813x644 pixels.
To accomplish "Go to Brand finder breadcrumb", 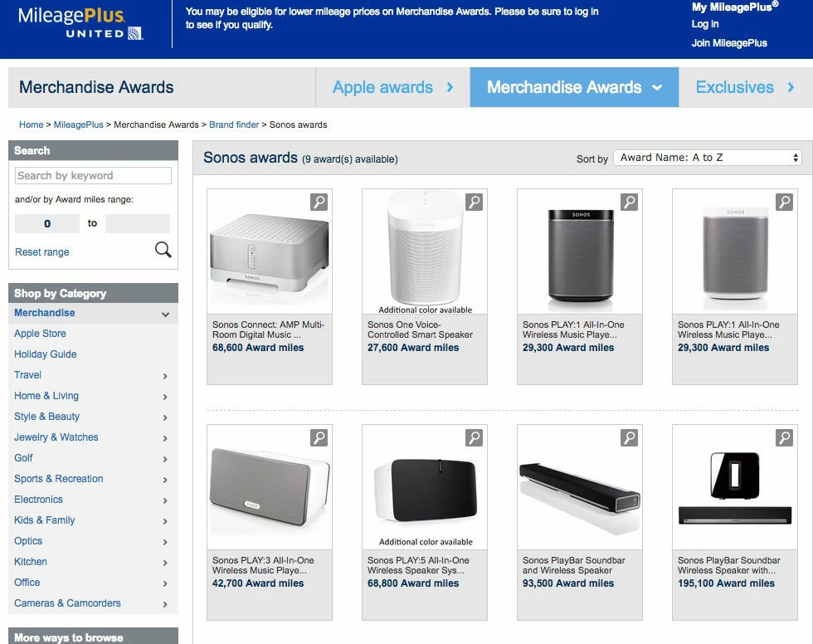I will coord(234,124).
